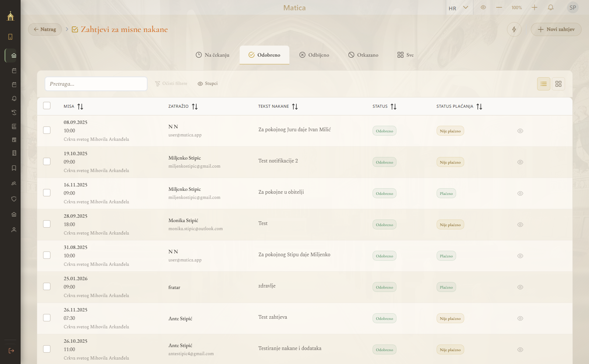
Task: Switch to grid view layout icon
Action: (x=558, y=84)
